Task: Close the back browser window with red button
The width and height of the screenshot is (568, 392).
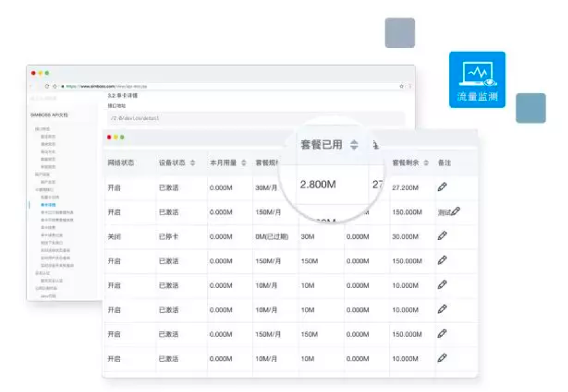Action: coord(33,73)
